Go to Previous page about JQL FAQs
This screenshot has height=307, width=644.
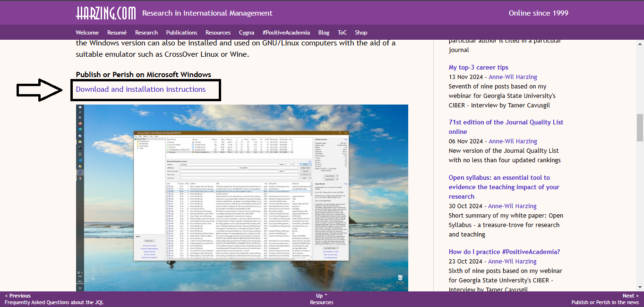point(54,299)
